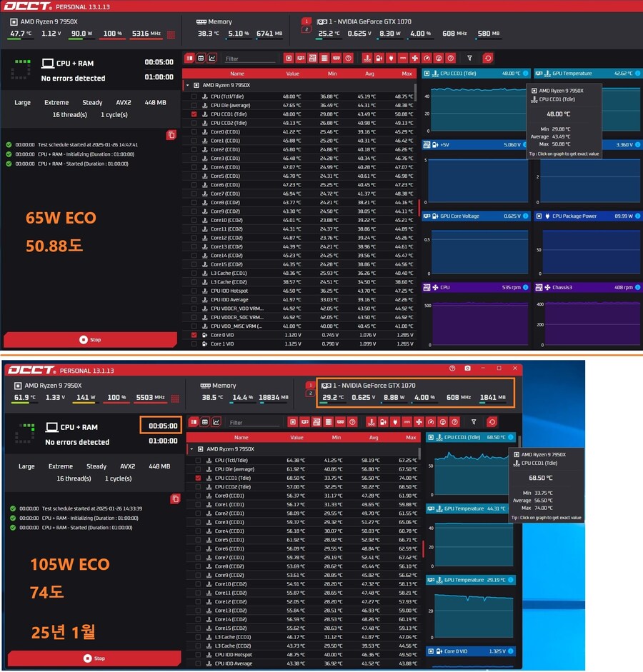
Task: Select GPU tab 1 in the lower window
Action: pyautogui.click(x=310, y=386)
